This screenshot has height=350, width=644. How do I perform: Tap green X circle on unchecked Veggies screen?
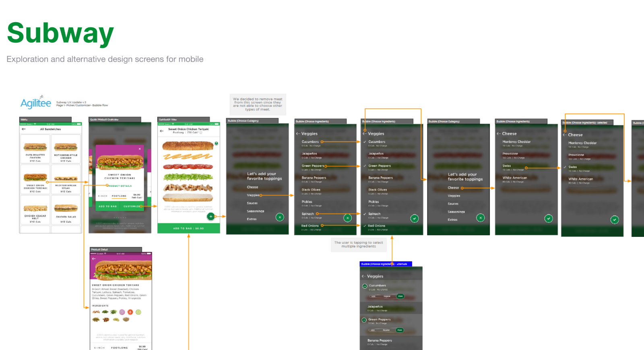348,218
